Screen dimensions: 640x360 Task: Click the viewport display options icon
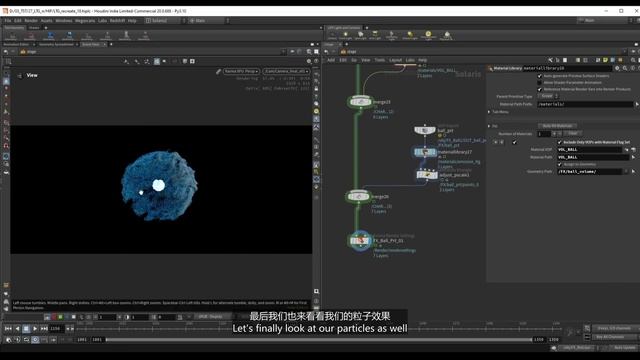[309, 61]
